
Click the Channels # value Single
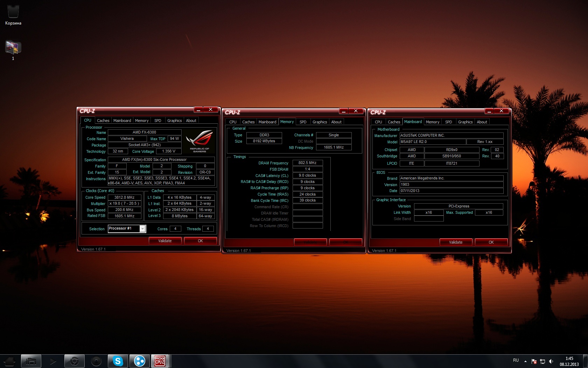point(334,135)
